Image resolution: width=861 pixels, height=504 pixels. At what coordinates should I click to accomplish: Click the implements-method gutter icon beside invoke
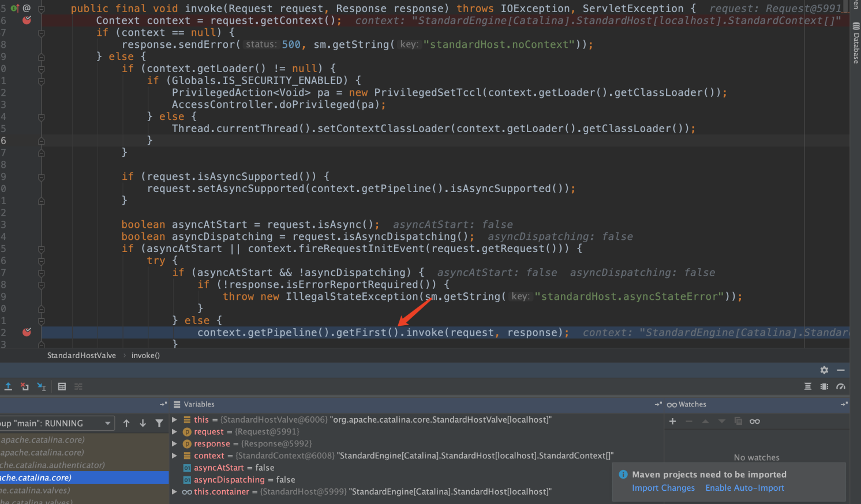14,8
